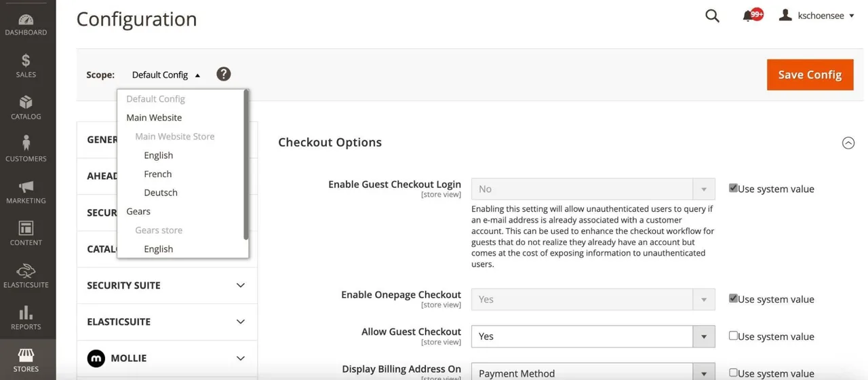The width and height of the screenshot is (868, 380).
Task: Click the Save Config button
Action: pyautogui.click(x=810, y=75)
